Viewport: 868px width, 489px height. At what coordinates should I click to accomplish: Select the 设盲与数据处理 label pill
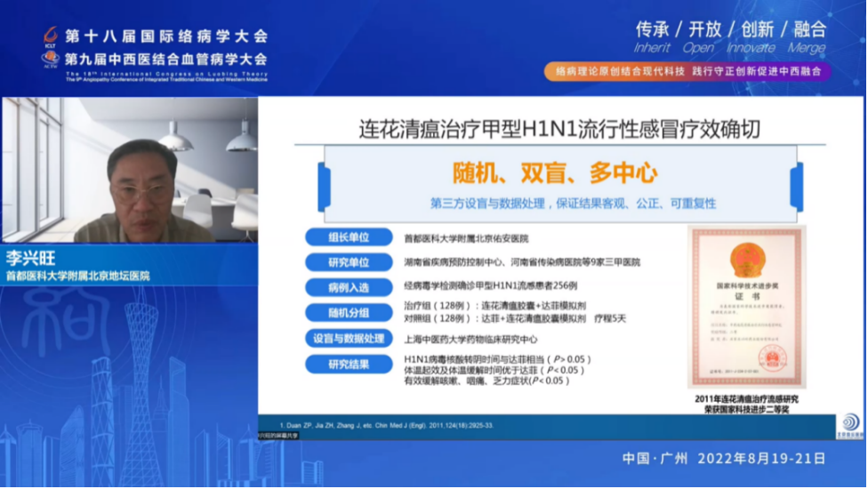(348, 338)
